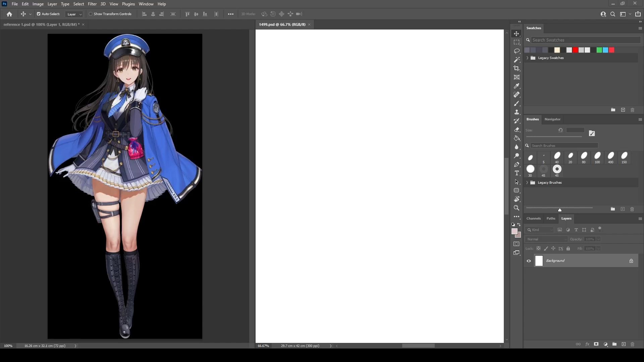Hide the Background layer visibility eye
Viewport: 644px width, 362px height.
[529, 261]
